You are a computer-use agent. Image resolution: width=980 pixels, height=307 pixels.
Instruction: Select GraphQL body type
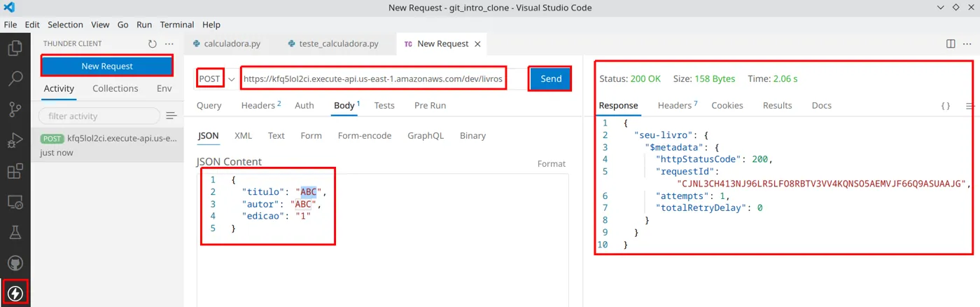click(426, 136)
